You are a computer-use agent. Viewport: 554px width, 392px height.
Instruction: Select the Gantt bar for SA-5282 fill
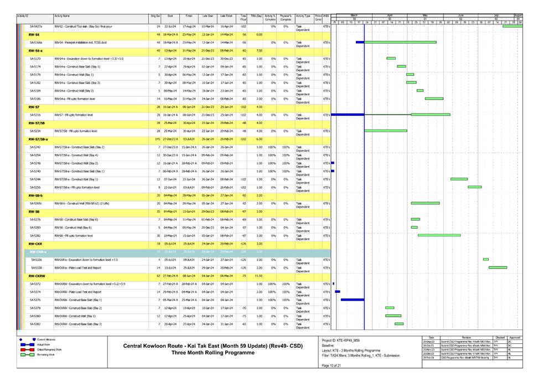click(439, 235)
